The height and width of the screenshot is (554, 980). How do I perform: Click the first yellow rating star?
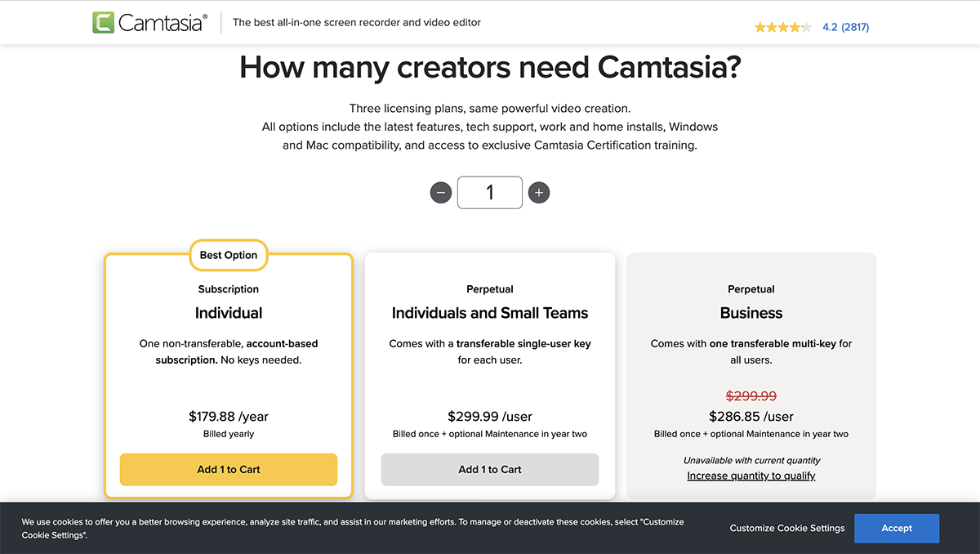(x=761, y=26)
